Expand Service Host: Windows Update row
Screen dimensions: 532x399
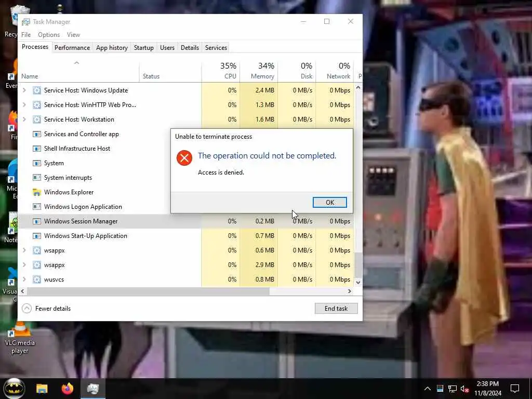[24, 90]
